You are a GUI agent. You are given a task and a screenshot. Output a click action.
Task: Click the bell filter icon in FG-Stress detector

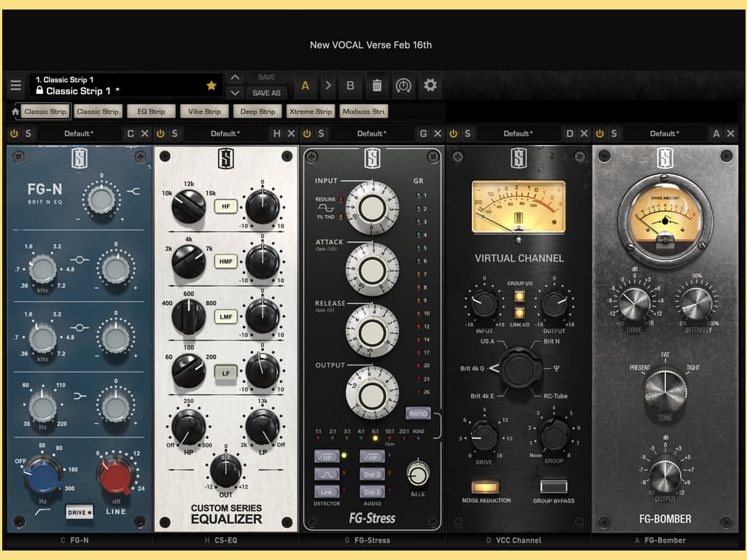[327, 474]
